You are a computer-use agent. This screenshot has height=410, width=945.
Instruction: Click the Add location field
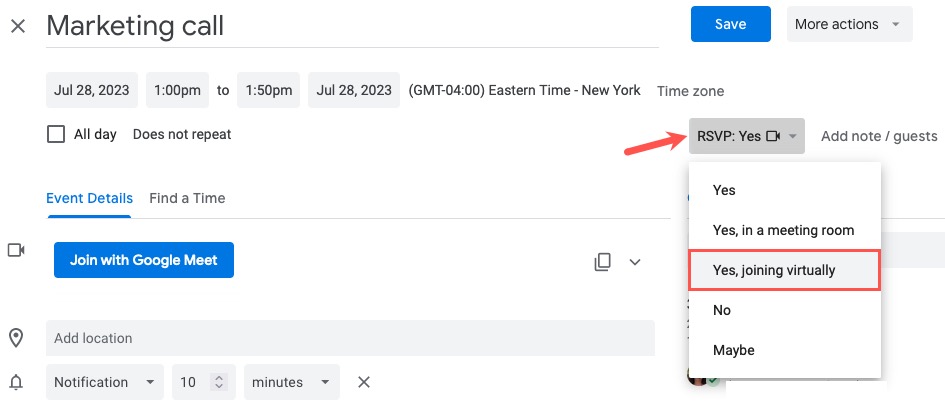click(x=350, y=338)
